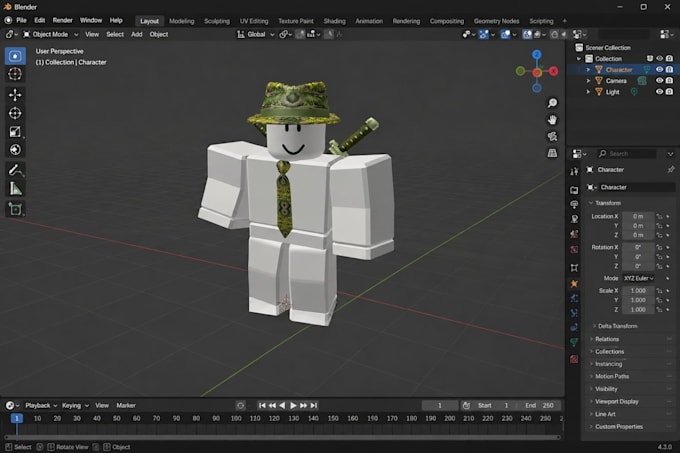Click the auto keying record button

click(240, 405)
